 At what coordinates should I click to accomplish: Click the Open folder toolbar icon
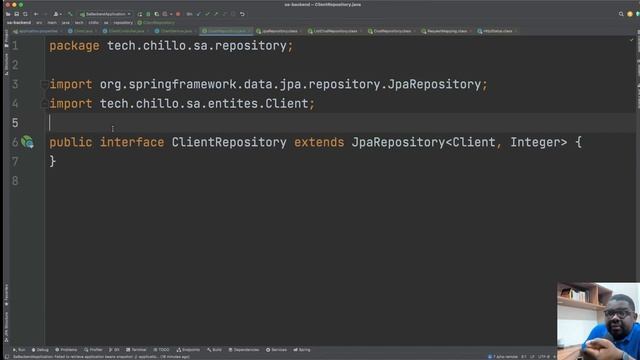click(8, 14)
